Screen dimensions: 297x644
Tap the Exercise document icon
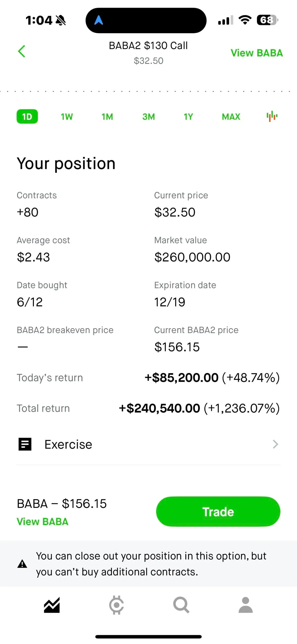coord(25,444)
